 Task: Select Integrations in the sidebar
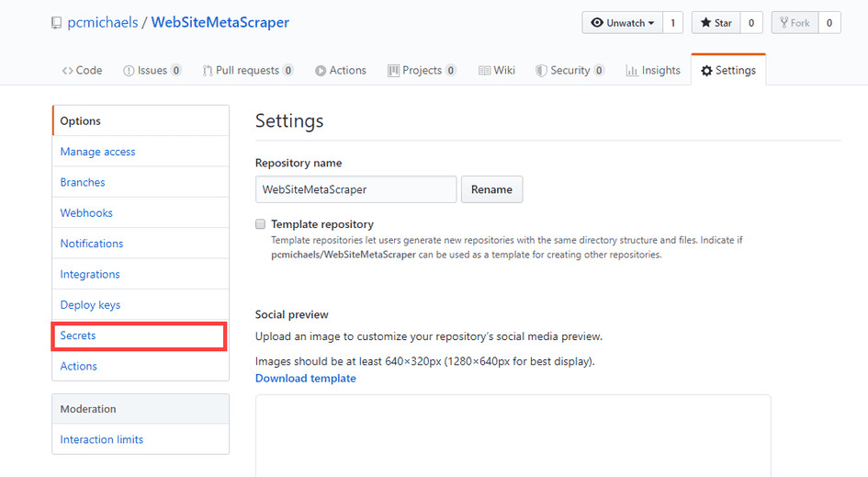click(141, 274)
